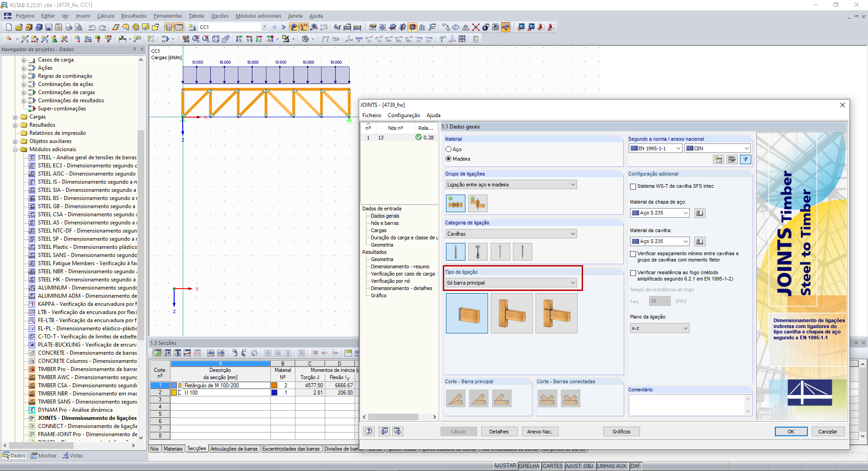Switch to the Materiais tab

pos(173,449)
